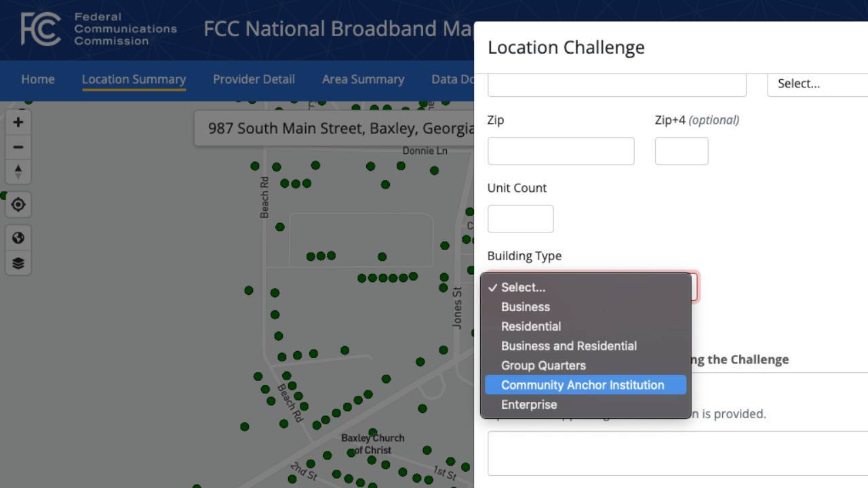This screenshot has height=488, width=868.
Task: Zoom in on the map with plus icon
Action: point(18,122)
